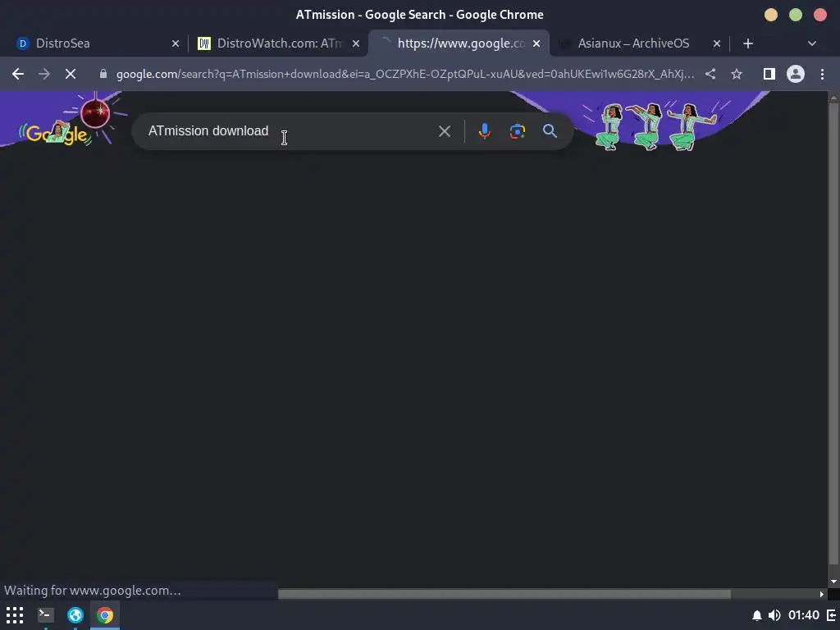Bookmark this tab with the star
840x630 pixels.
(x=737, y=74)
